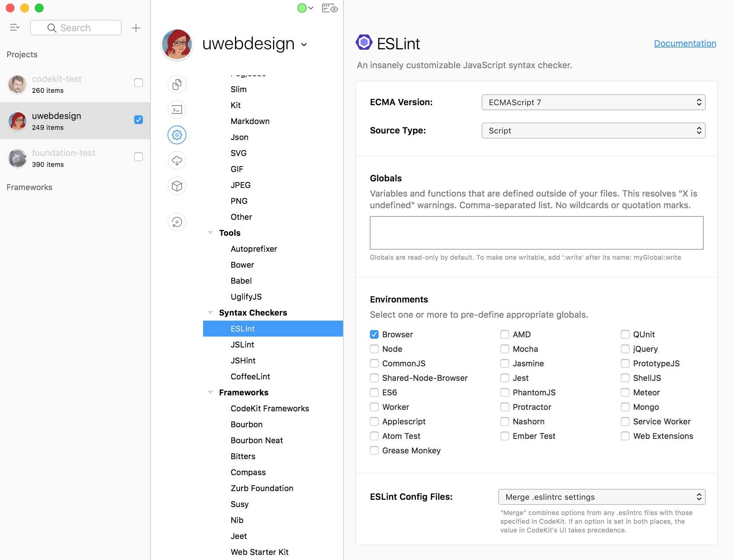This screenshot has width=734, height=560.
Task: Open the ECMA Version dropdown
Action: [x=593, y=102]
